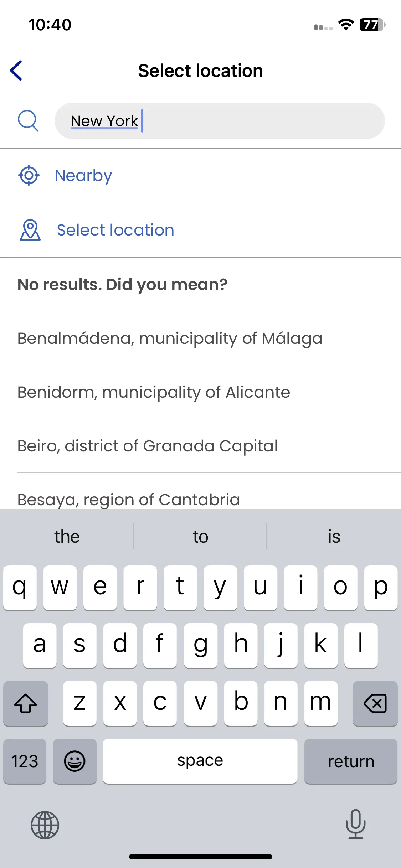Switch to the 123 numeric keyboard
401x868 pixels.
click(25, 761)
